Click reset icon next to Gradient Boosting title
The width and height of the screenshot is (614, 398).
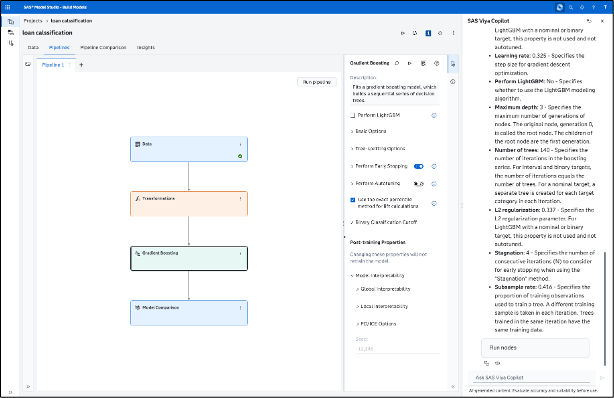(x=397, y=63)
